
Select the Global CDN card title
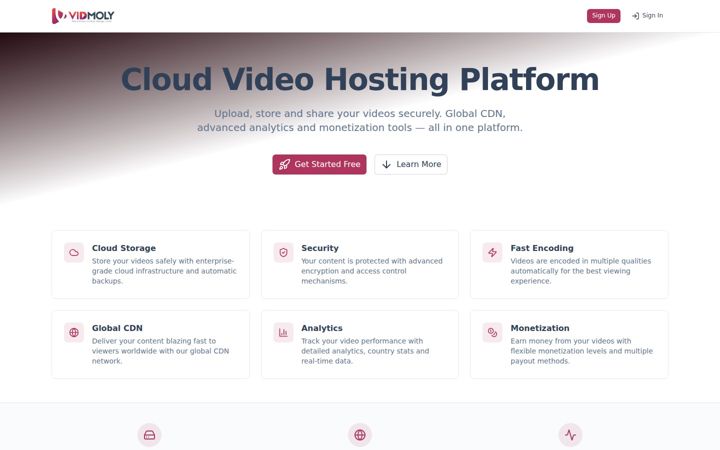point(117,328)
